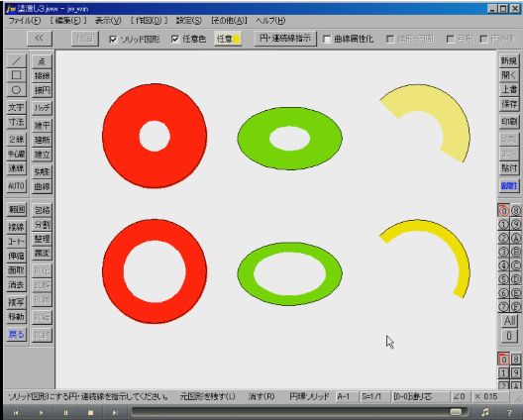This screenshot has width=523, height=420.
Task: Click the 寸法 dimension tool button
Action: [16, 122]
